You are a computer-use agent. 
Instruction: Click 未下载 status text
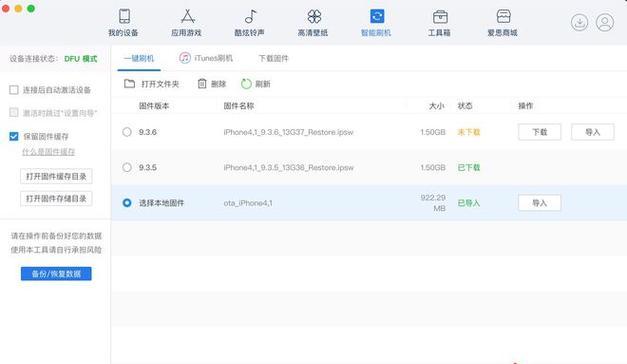[x=469, y=132]
